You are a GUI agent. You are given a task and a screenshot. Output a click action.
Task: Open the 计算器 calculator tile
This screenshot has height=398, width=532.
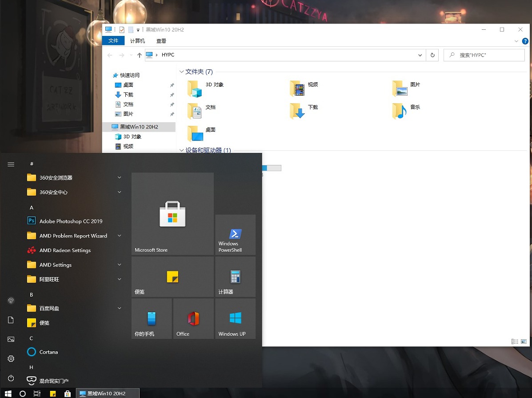click(235, 277)
